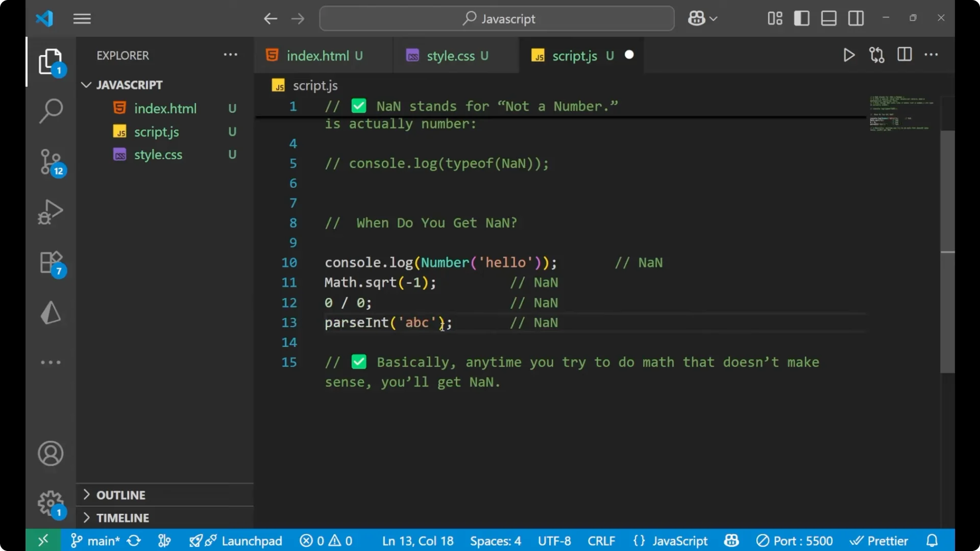Open the Accounts icon in activity bar
Image resolution: width=980 pixels, height=551 pixels.
(x=50, y=453)
